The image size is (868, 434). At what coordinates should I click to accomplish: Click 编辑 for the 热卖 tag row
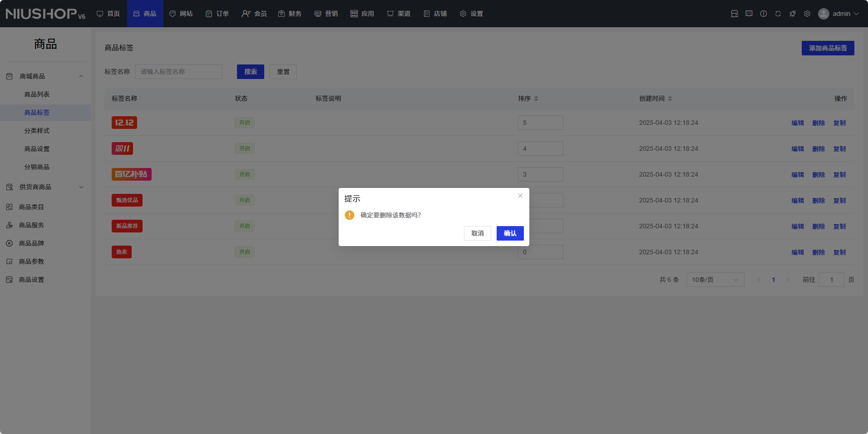click(x=798, y=252)
